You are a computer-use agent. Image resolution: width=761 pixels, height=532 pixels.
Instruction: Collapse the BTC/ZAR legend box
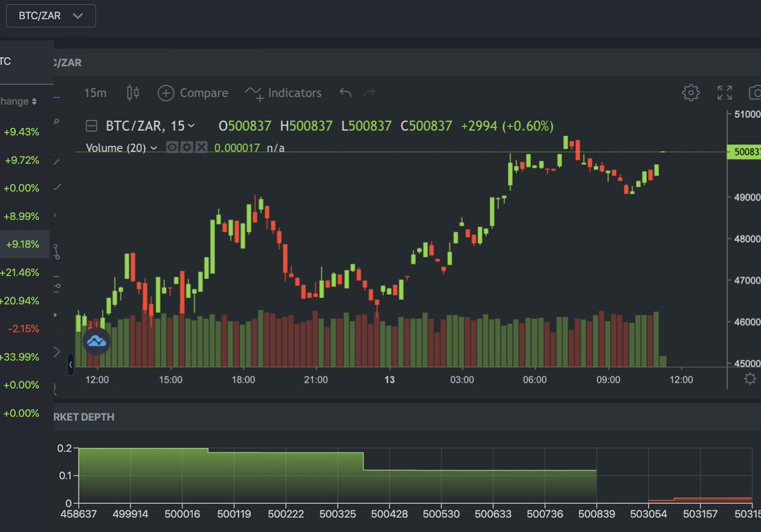(x=91, y=126)
